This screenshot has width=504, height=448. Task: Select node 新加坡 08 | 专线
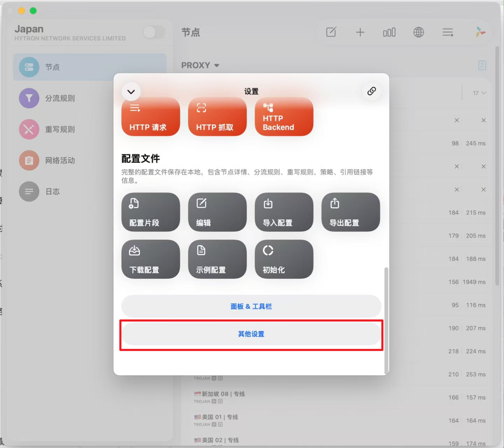point(340,397)
